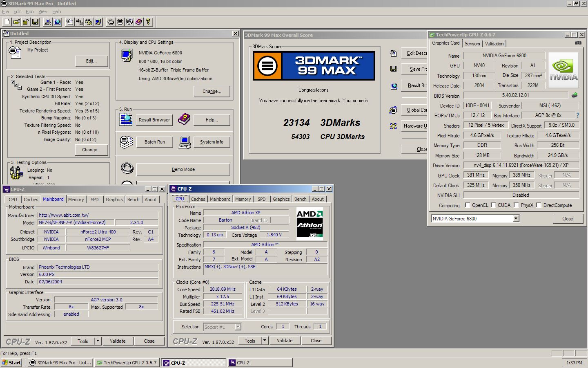Click the yellow question mark toolbar icon
588x368 pixels.
click(x=148, y=22)
